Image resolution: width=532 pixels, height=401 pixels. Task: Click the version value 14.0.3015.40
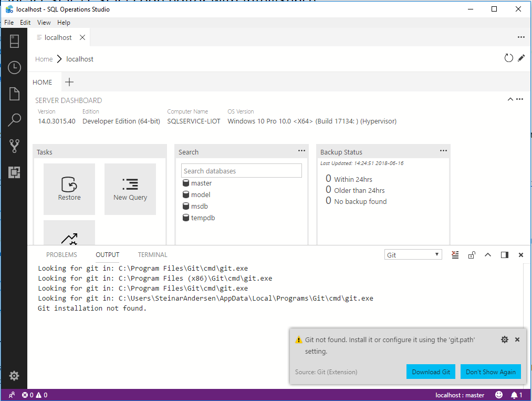tap(57, 121)
